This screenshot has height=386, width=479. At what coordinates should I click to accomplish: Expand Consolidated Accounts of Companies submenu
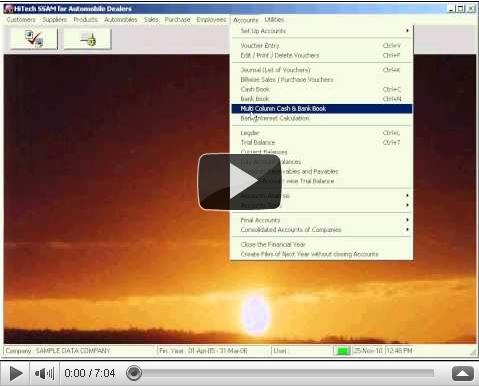(x=322, y=230)
